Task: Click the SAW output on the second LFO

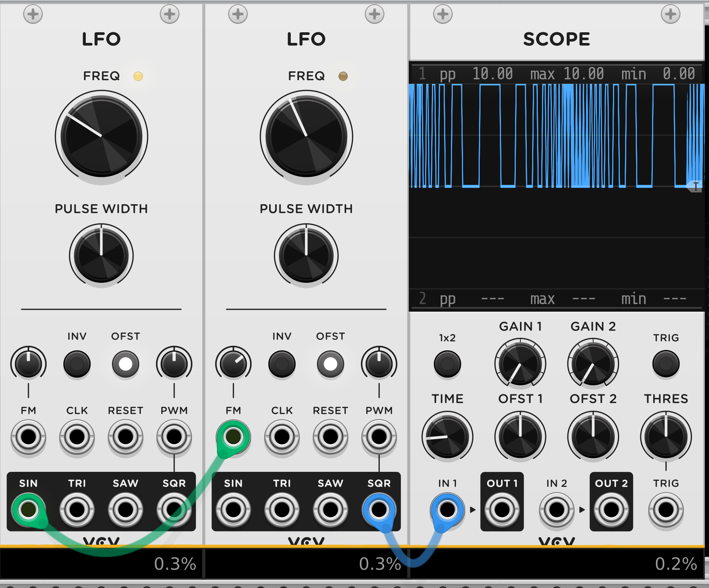Action: pyautogui.click(x=330, y=509)
